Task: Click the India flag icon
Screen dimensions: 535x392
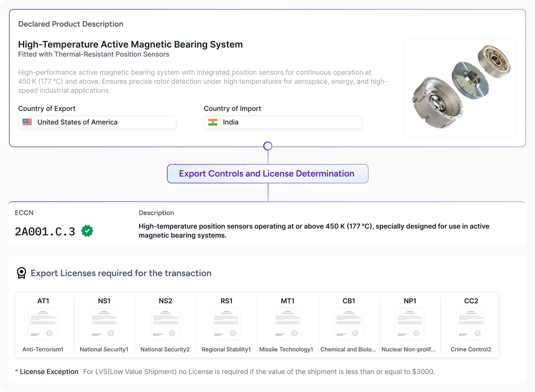Action: coord(213,122)
